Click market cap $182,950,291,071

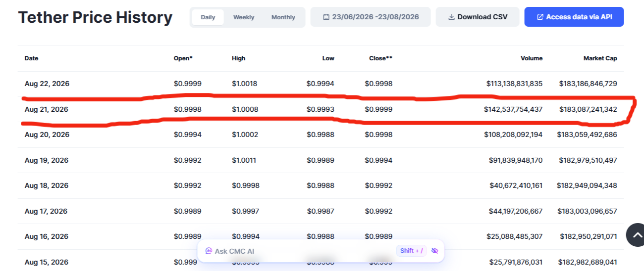click(x=589, y=236)
